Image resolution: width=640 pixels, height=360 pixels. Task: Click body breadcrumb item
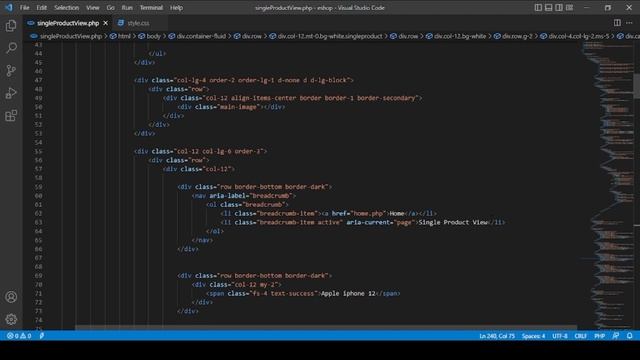[x=153, y=36]
